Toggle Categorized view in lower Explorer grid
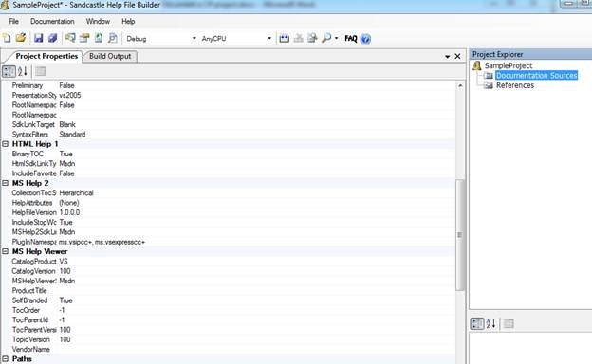 477,323
